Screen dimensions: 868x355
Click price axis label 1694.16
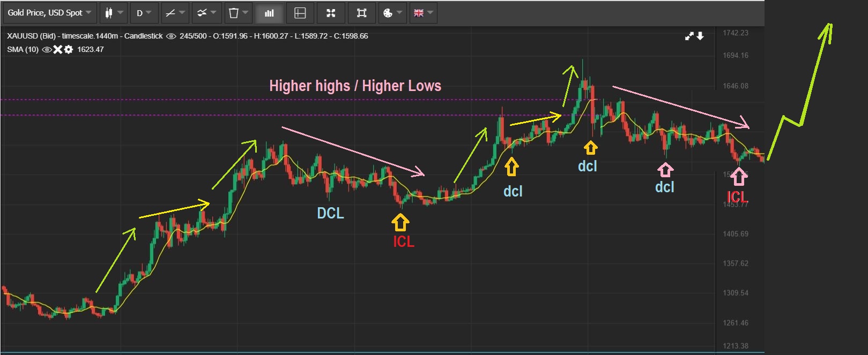[736, 55]
